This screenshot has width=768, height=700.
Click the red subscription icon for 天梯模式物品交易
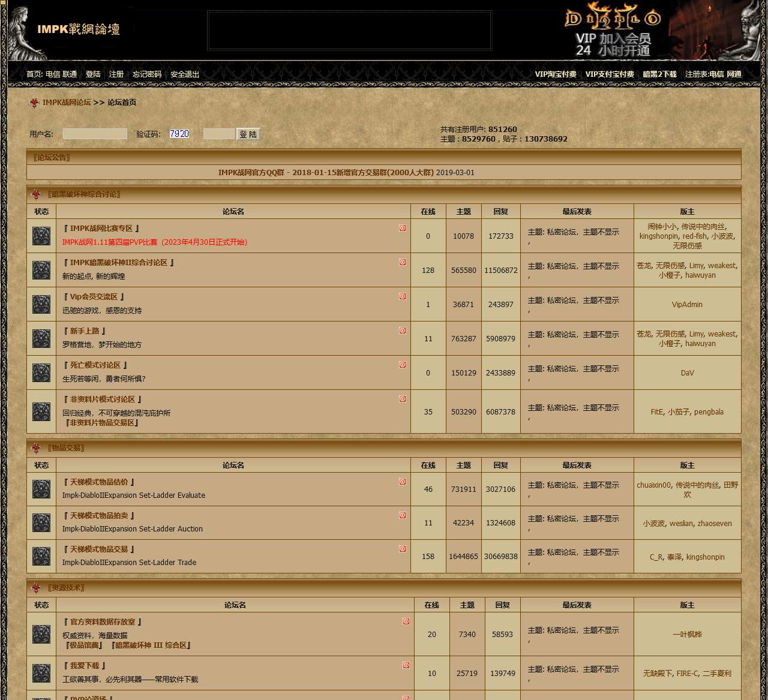click(402, 548)
